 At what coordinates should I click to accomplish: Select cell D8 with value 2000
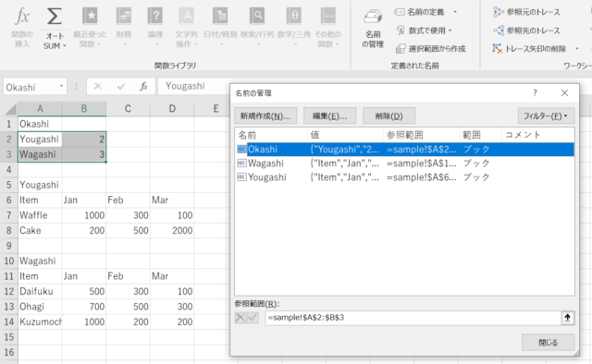tap(172, 230)
